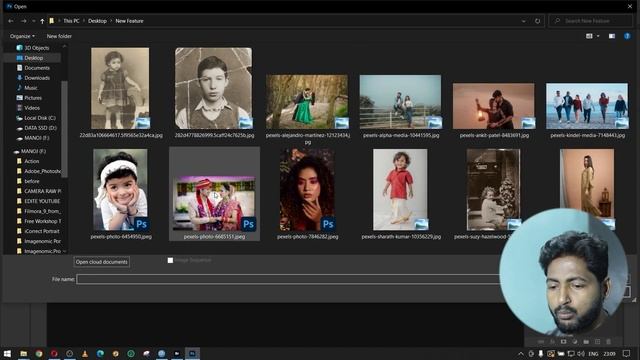This screenshot has width=640, height=360.
Task: Open Pictures in the navigation pane
Action: pos(29,98)
